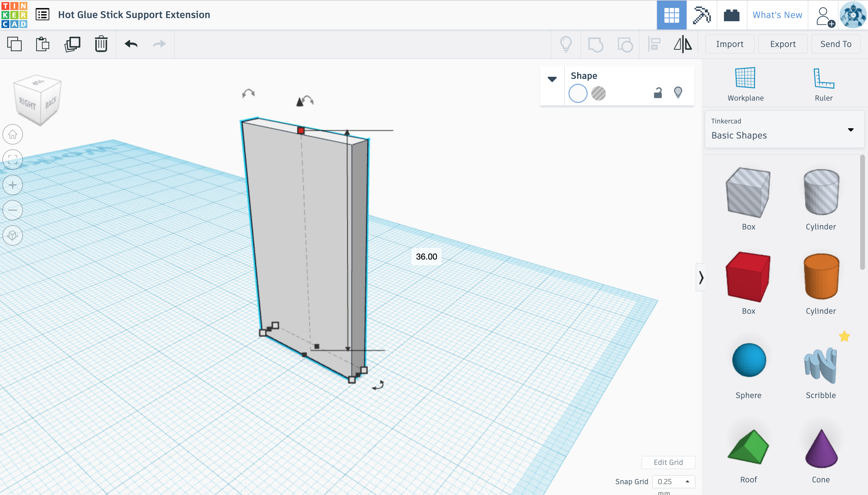Select the Ruler tool
This screenshot has height=495, width=868.
(x=823, y=84)
